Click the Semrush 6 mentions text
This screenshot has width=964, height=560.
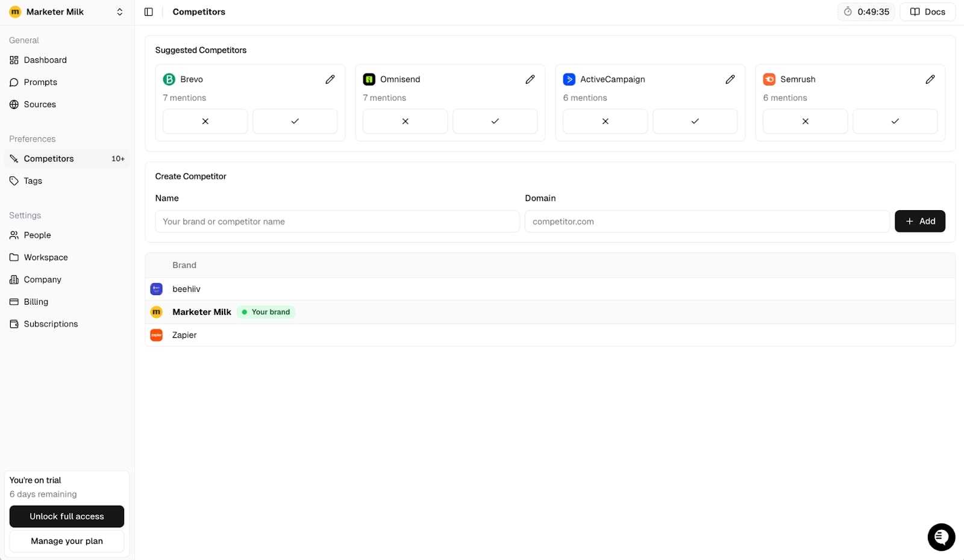tap(785, 98)
